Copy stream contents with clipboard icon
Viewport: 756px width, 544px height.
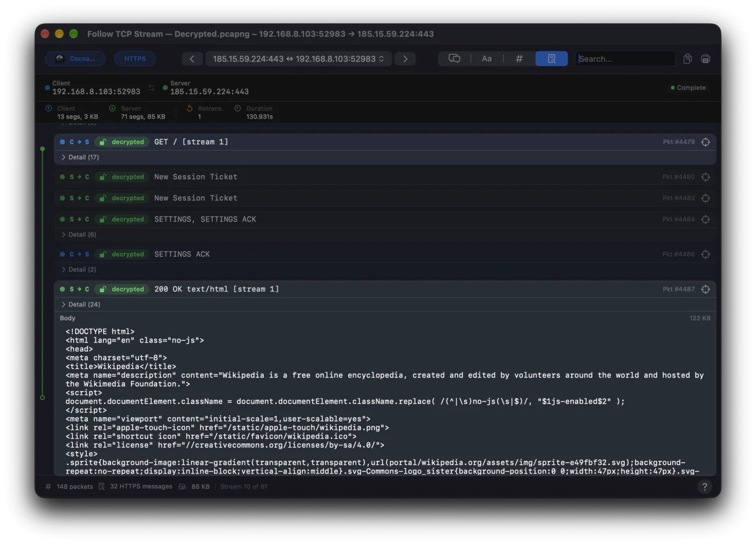coord(687,59)
